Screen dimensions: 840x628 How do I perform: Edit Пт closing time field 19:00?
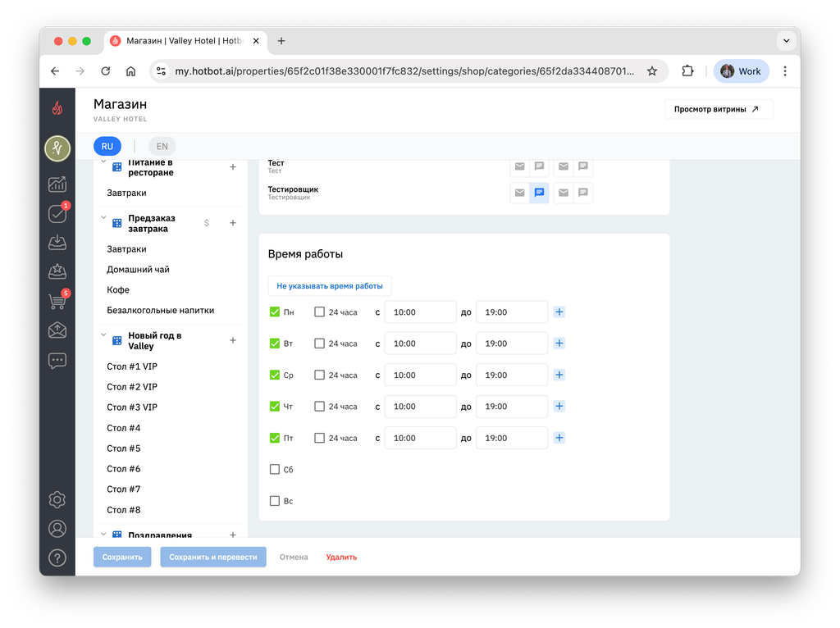pyautogui.click(x=512, y=438)
